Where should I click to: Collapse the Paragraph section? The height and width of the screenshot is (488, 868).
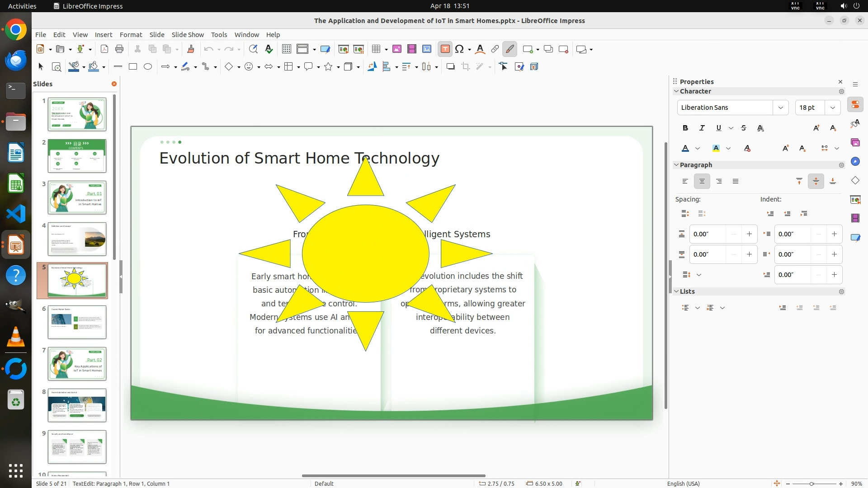pyautogui.click(x=676, y=165)
